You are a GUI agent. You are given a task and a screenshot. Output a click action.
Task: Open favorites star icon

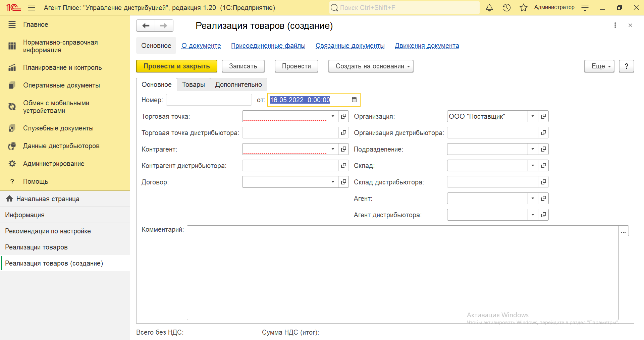coord(524,7)
